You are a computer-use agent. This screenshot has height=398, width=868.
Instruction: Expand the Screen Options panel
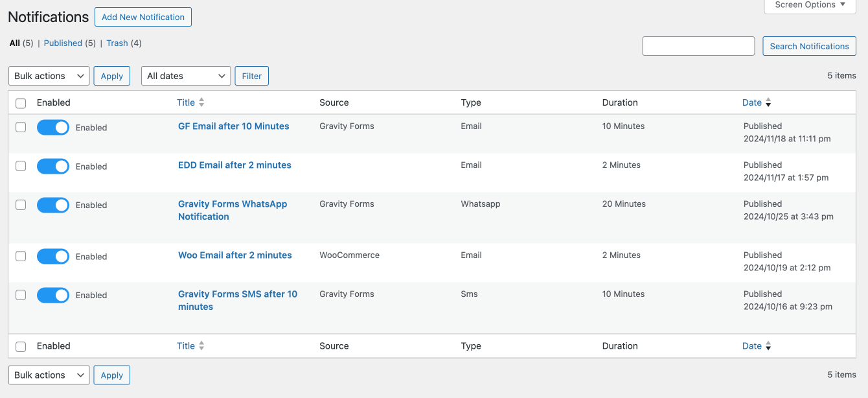pyautogui.click(x=810, y=5)
